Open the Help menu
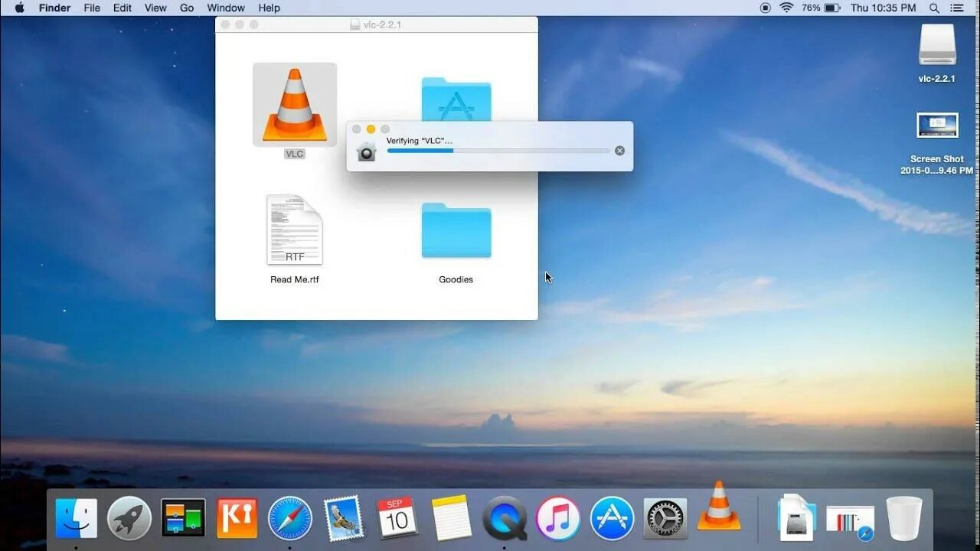 coord(269,8)
